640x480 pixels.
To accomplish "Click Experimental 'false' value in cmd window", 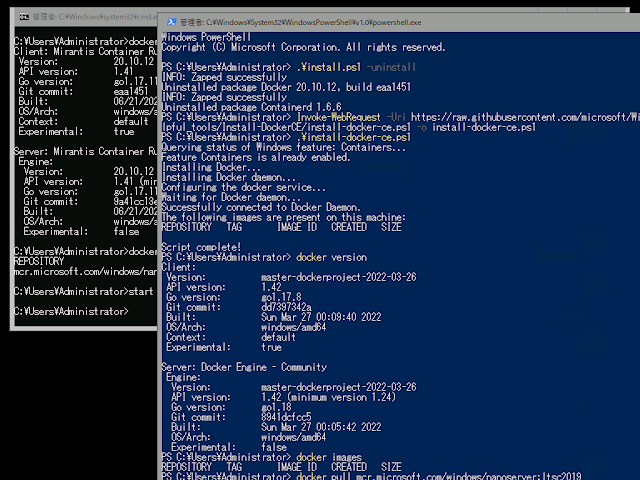I will click(126, 231).
